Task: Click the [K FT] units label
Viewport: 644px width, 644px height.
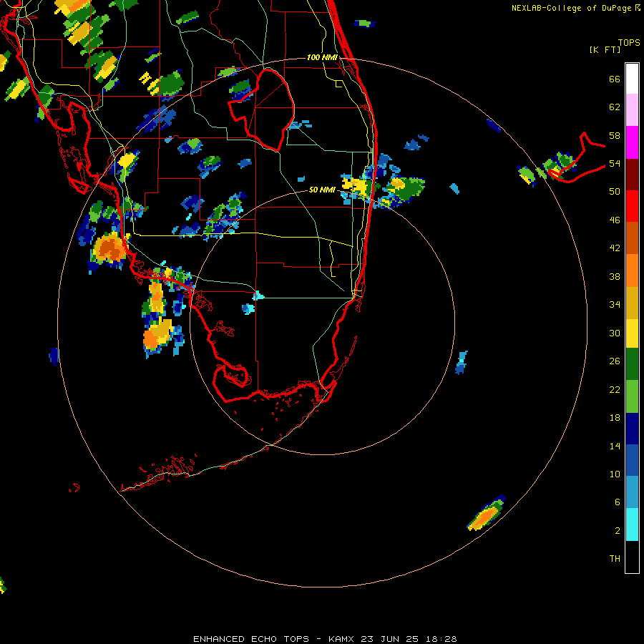Action: click(x=605, y=49)
